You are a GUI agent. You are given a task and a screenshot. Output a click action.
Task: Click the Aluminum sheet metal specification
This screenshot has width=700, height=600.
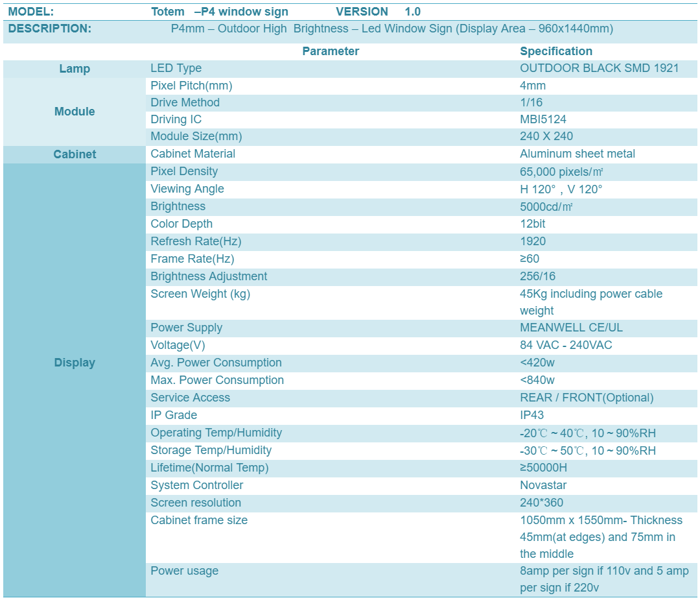click(577, 154)
